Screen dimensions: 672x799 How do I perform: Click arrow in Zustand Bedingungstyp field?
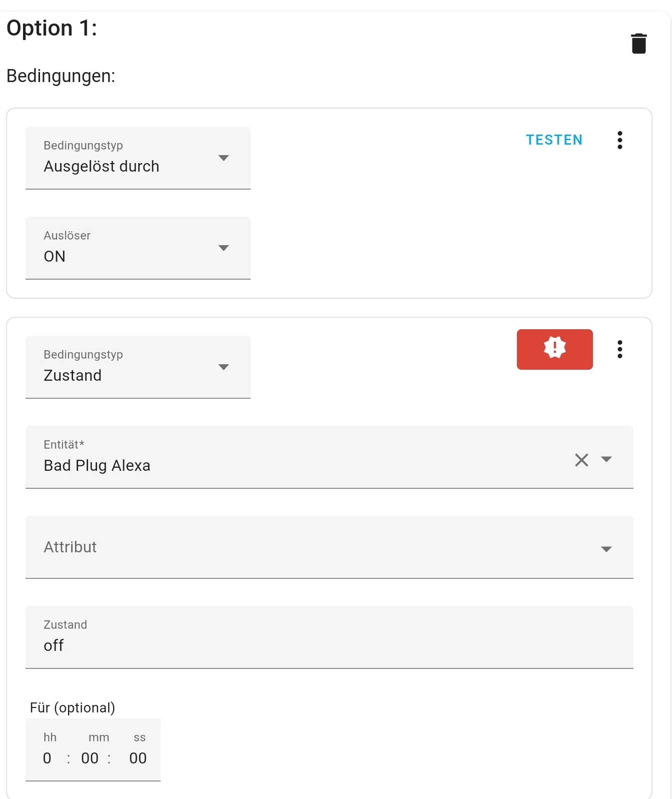point(224,367)
